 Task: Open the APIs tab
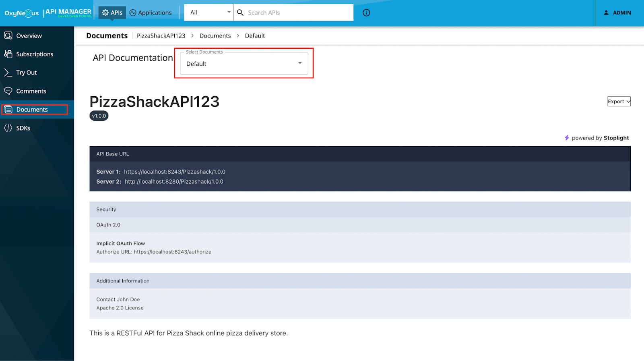pyautogui.click(x=112, y=12)
